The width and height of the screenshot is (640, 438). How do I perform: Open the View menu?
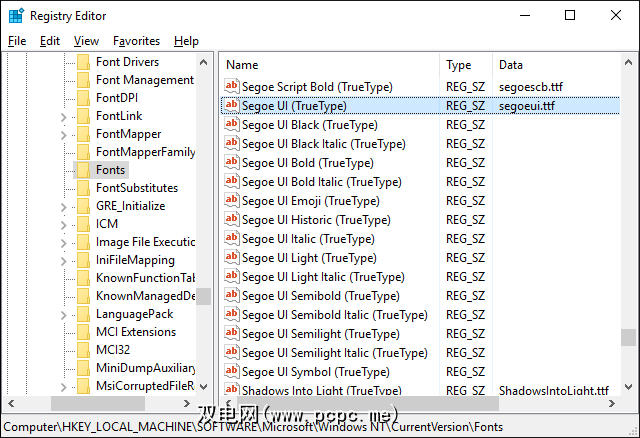click(86, 41)
